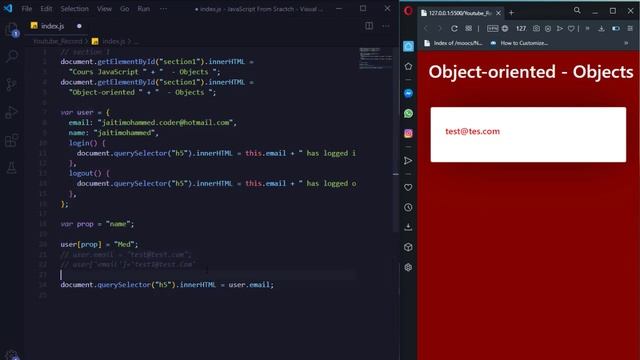Add page to bookmarks heart in toolbar
640x360 pixels.
coord(571,28)
